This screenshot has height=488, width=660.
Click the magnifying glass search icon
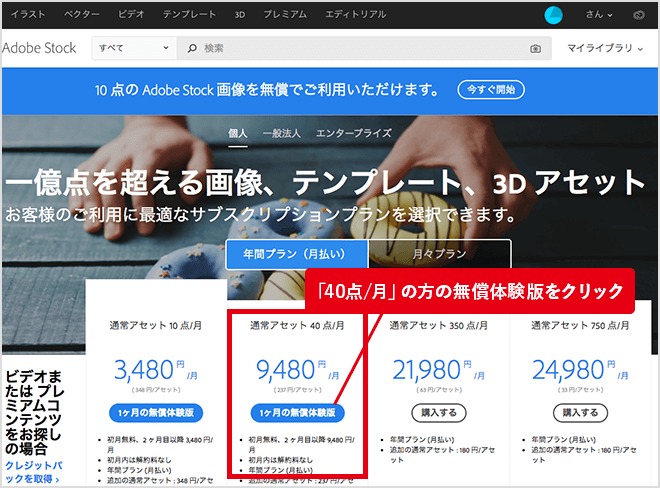(192, 48)
